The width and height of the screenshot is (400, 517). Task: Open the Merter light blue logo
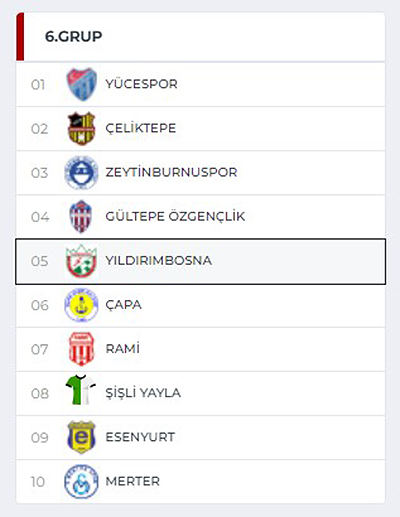point(81,481)
